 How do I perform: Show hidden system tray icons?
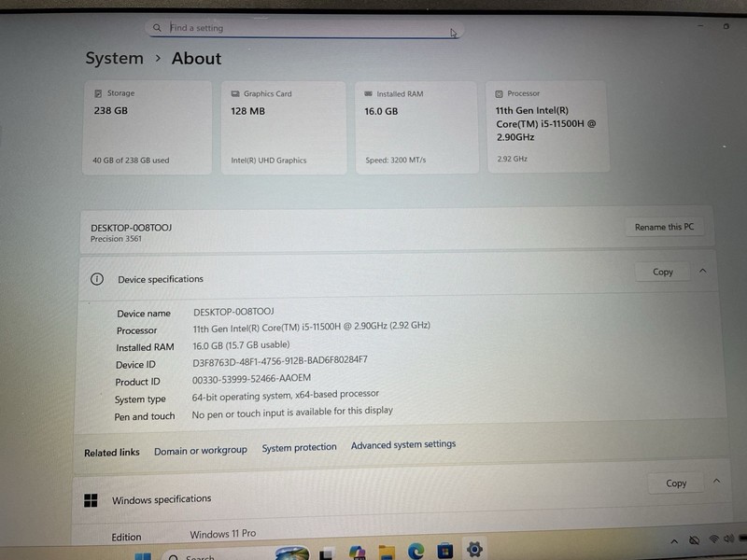[674, 541]
